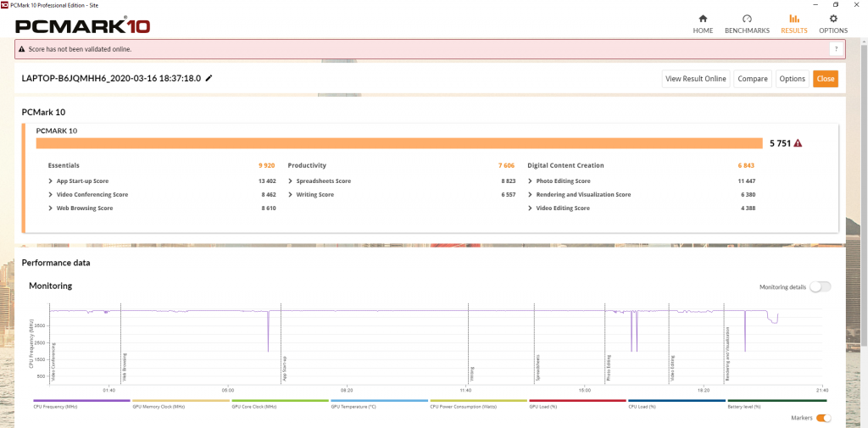Click the overall orange PCMARK 10 score bar
This screenshot has height=428, width=868.
pos(400,143)
